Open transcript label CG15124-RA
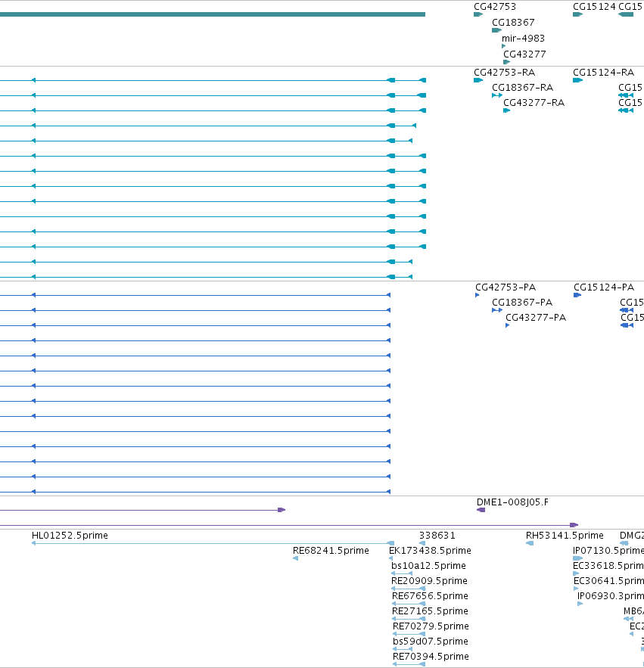Screen dimensions: 644x668 click(x=603, y=72)
